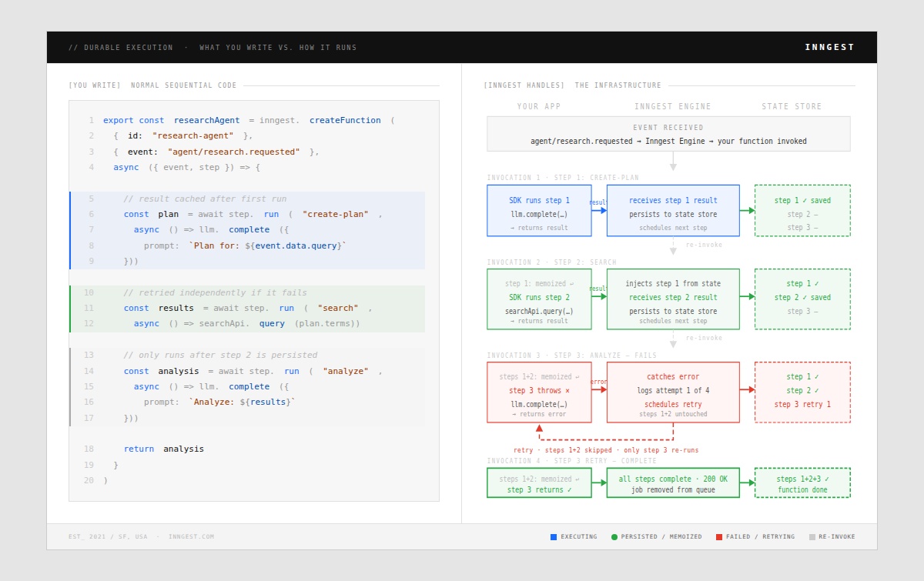
Task: Click the STATE STORE column header
Action: (792, 107)
